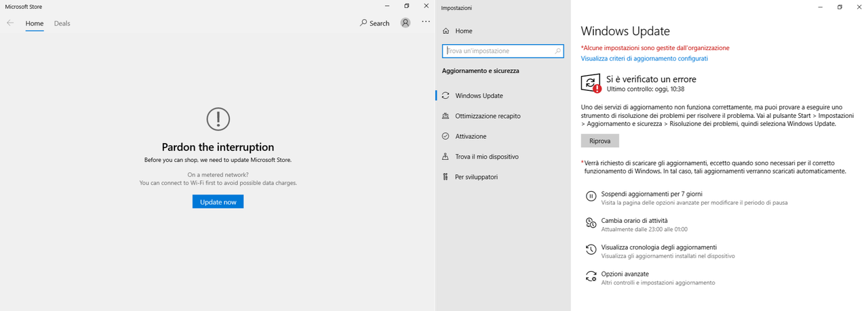Open the three-dot See more menu
Image resolution: width=868 pixels, height=311 pixels.
point(426,22)
